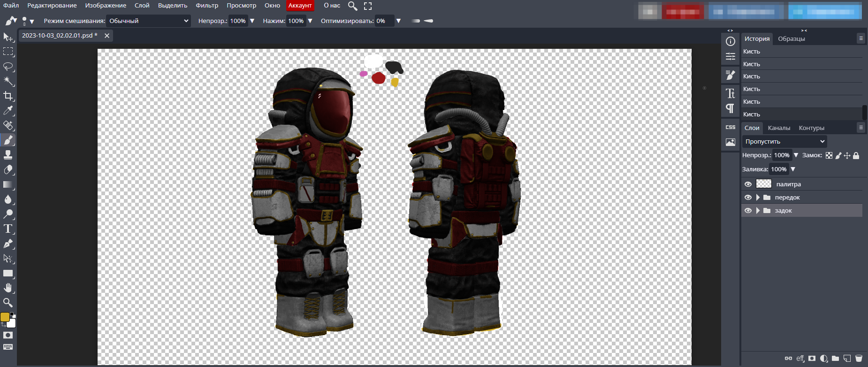Toggle fullscreen mode icon
The width and height of the screenshot is (868, 367).
tap(368, 6)
